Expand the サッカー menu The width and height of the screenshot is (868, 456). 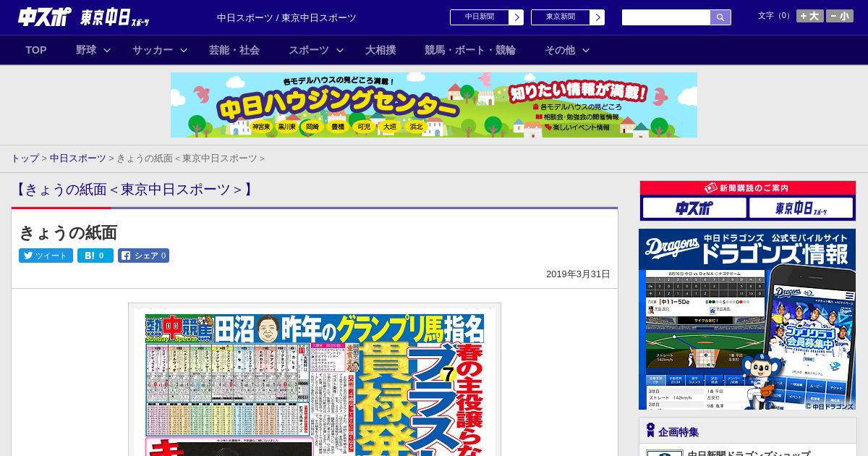tap(159, 50)
